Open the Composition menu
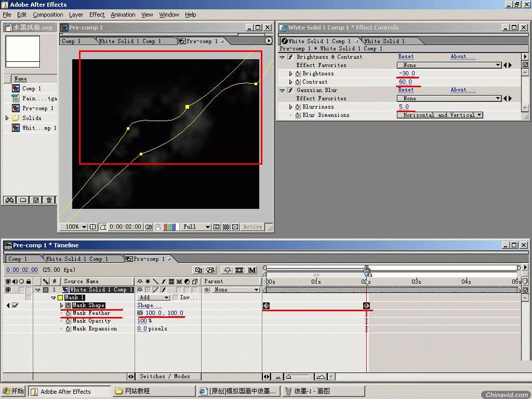The width and height of the screenshot is (532, 399). pos(48,15)
